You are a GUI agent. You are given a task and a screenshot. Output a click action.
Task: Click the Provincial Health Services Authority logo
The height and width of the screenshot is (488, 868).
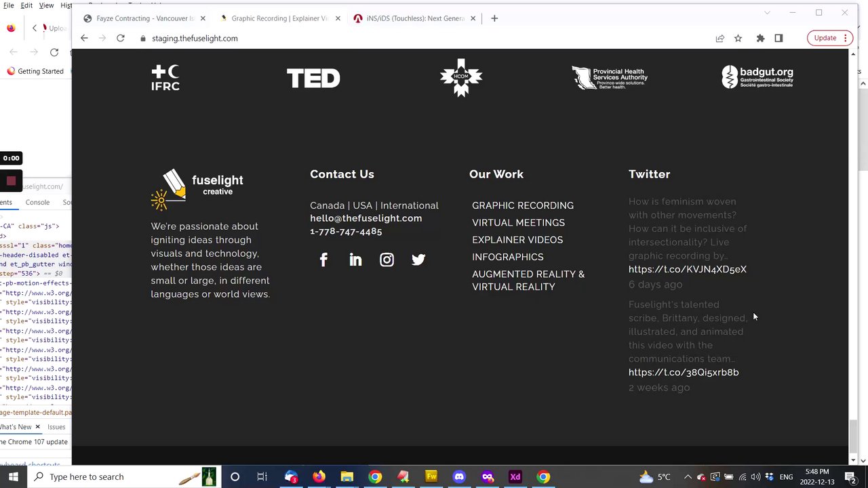coord(610,78)
